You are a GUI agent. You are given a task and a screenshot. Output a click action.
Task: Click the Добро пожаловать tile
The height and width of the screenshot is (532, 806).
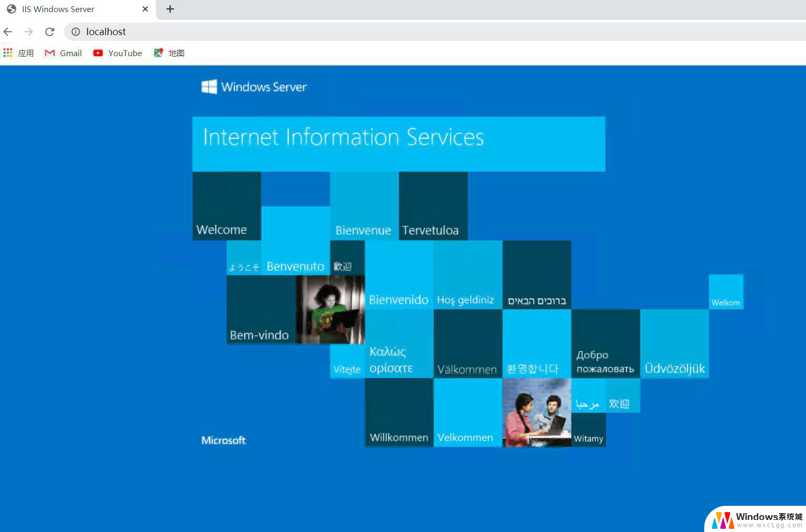pos(606,343)
